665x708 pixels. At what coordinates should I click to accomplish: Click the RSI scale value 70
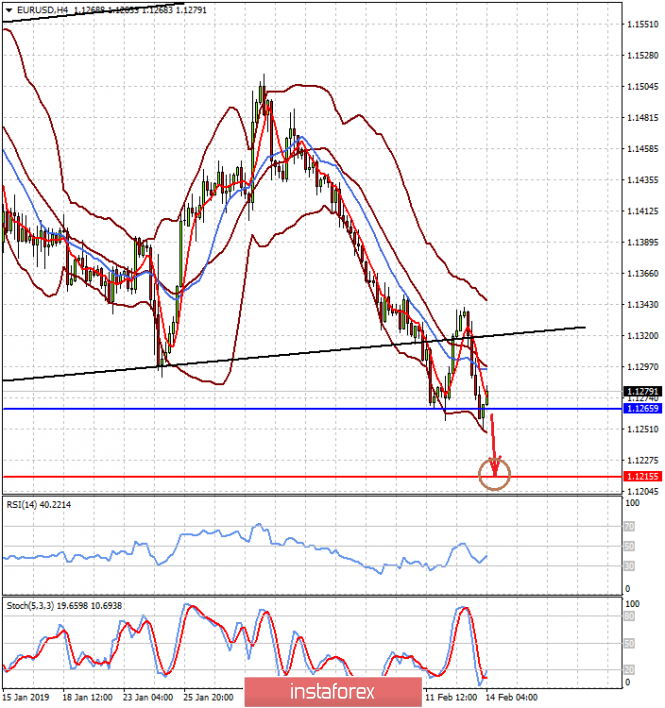[x=629, y=526]
